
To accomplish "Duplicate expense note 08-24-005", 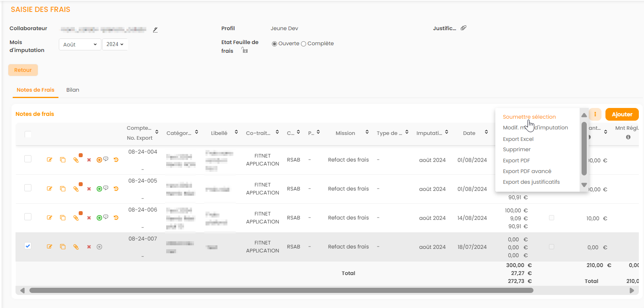I will click(63, 189).
